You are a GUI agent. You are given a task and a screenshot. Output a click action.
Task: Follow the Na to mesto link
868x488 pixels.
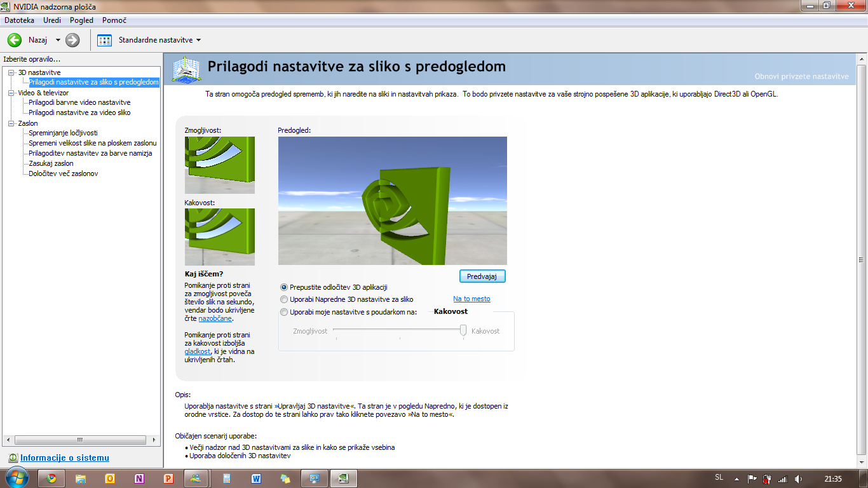[x=471, y=299]
